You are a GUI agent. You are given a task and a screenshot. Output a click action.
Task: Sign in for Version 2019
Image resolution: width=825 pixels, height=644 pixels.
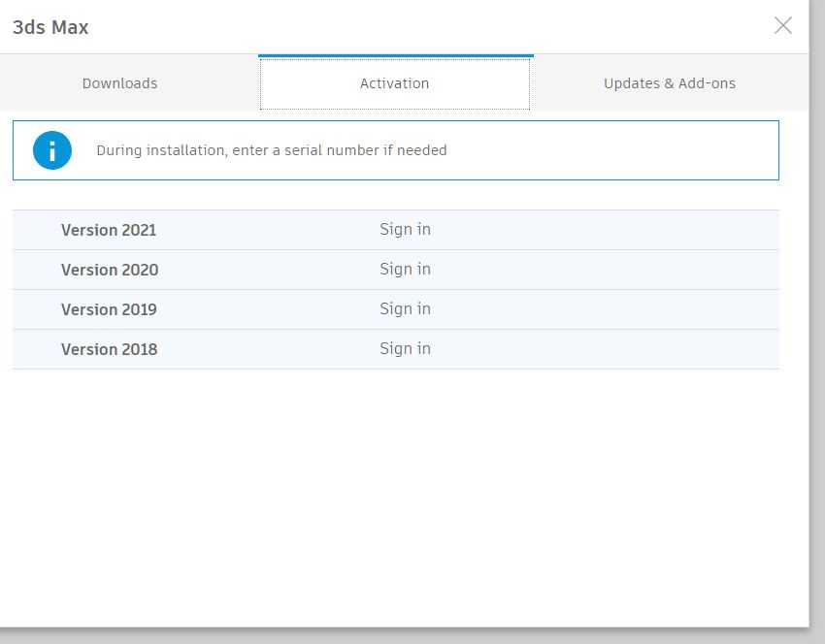coord(405,308)
